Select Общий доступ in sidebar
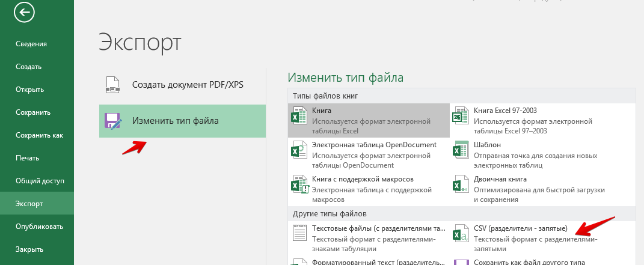644x265 pixels. click(x=40, y=181)
